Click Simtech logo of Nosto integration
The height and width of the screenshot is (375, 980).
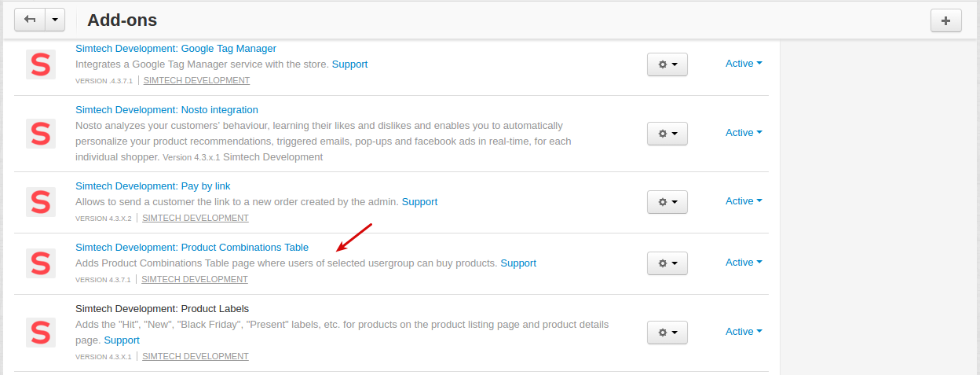[41, 134]
